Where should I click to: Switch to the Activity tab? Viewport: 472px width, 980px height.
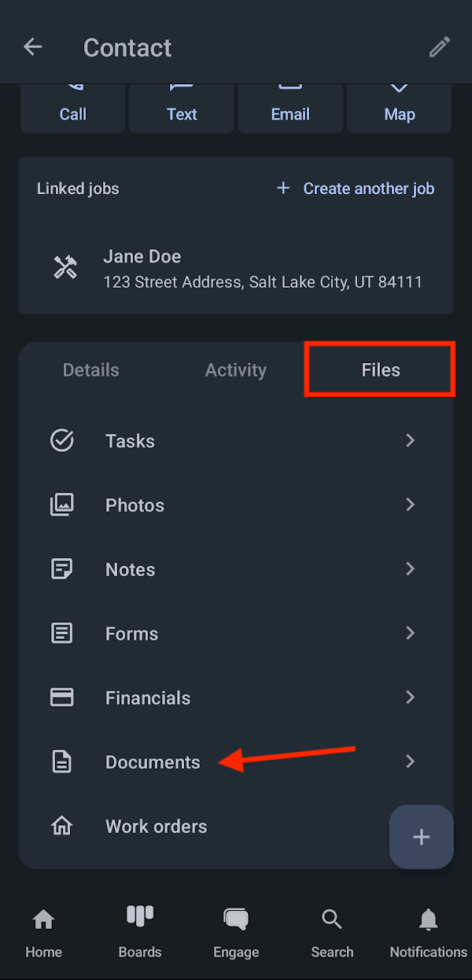(236, 369)
